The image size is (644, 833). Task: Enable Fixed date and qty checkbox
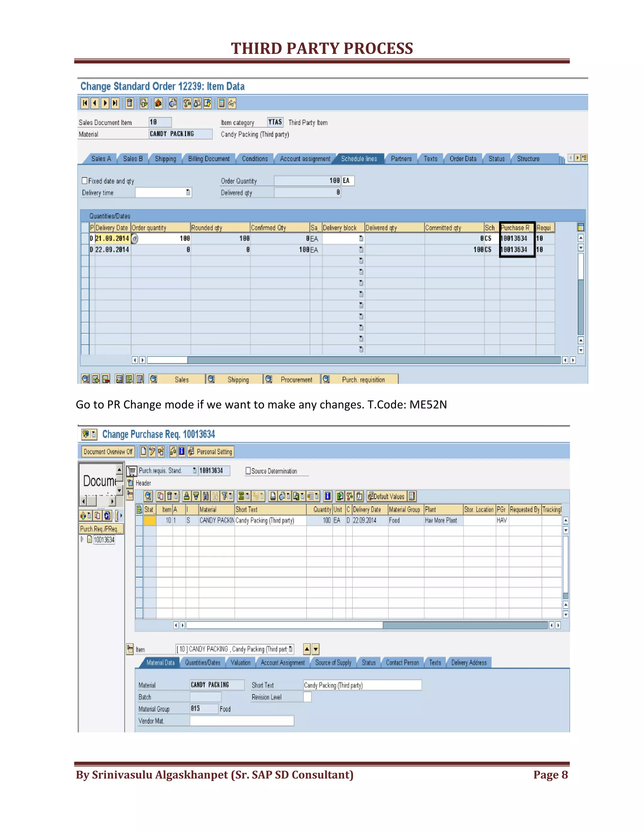(x=85, y=180)
